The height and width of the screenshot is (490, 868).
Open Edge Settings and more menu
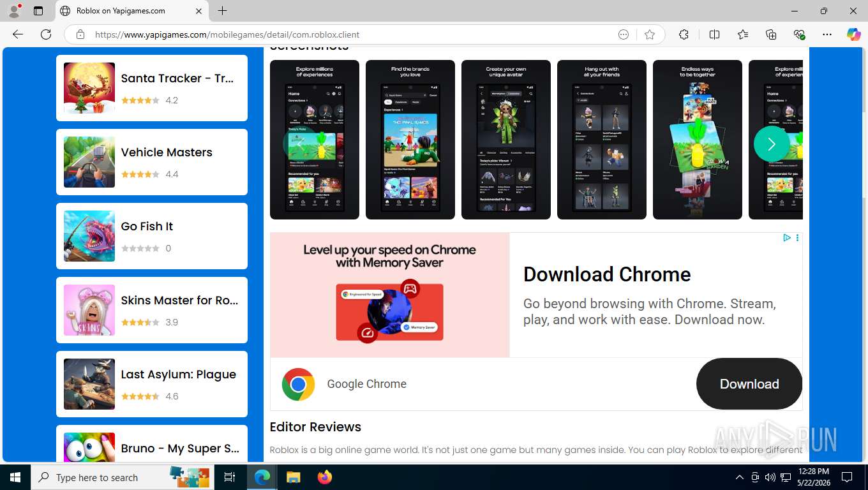coord(827,34)
